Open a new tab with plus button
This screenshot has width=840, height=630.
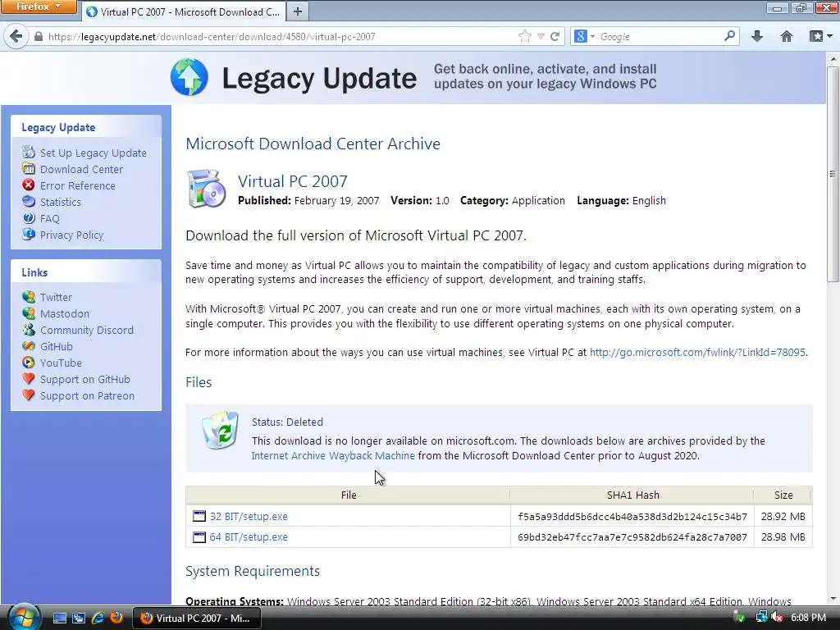point(298,11)
